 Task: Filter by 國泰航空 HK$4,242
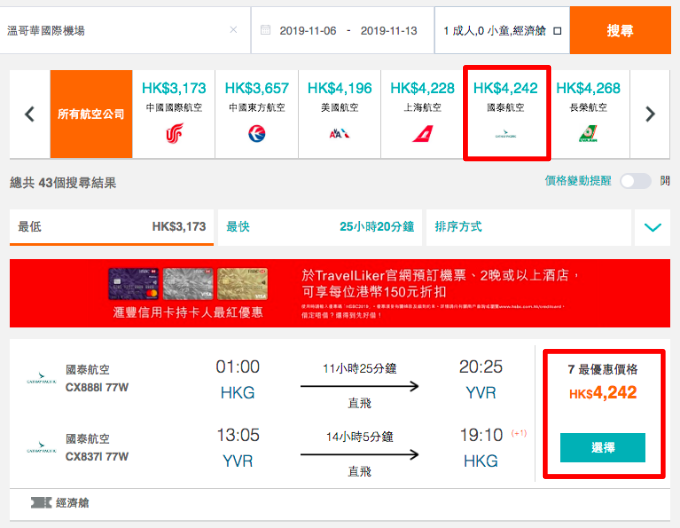[507, 114]
